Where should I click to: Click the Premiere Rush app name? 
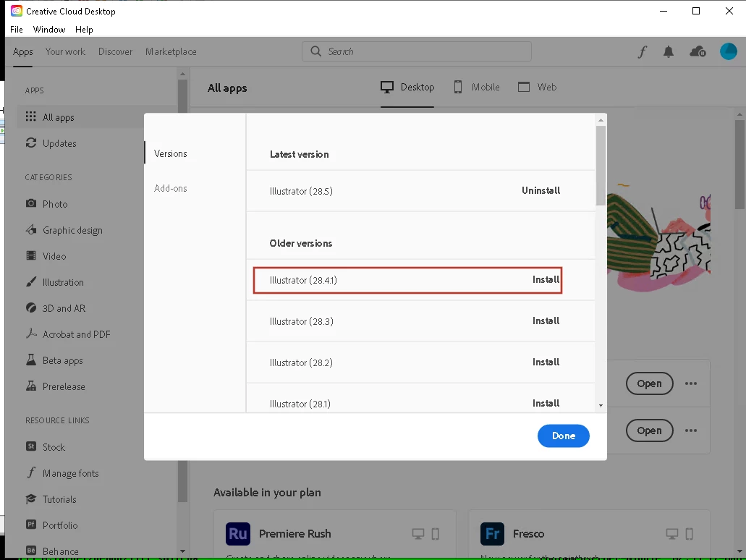[x=295, y=534]
